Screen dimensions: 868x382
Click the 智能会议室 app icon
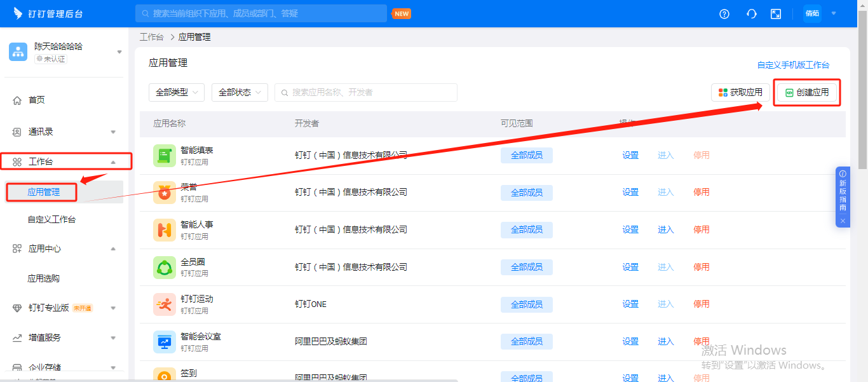[x=165, y=342]
